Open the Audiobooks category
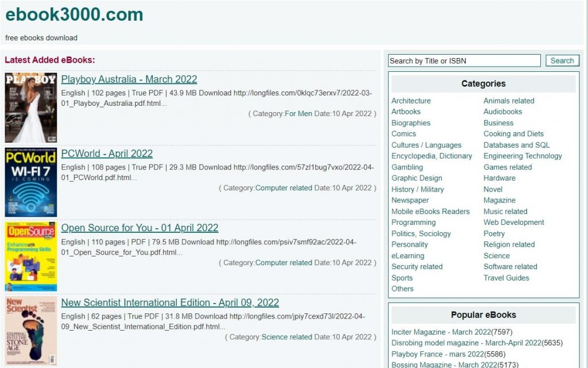Image resolution: width=588 pixels, height=368 pixels. coord(502,112)
